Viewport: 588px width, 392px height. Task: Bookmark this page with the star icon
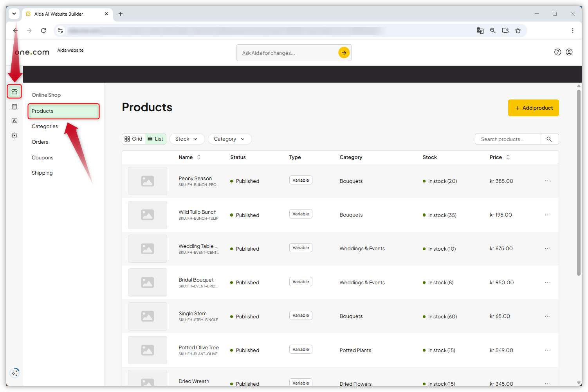pos(518,31)
